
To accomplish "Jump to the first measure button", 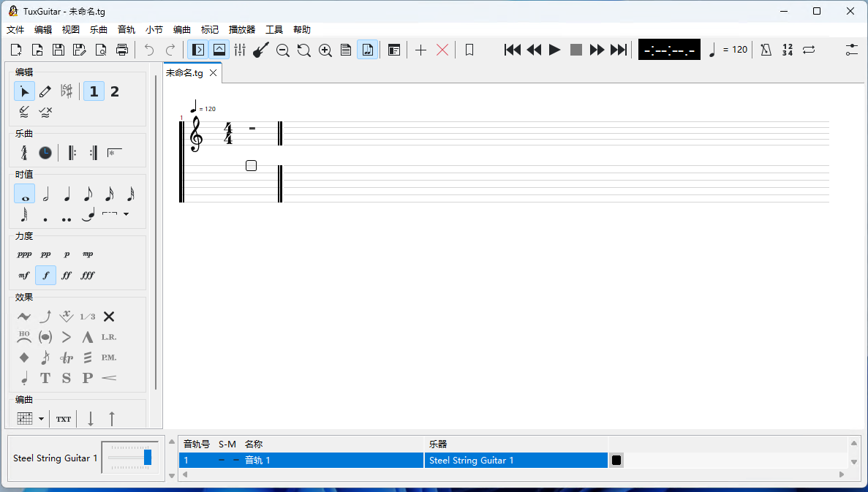I will point(513,50).
